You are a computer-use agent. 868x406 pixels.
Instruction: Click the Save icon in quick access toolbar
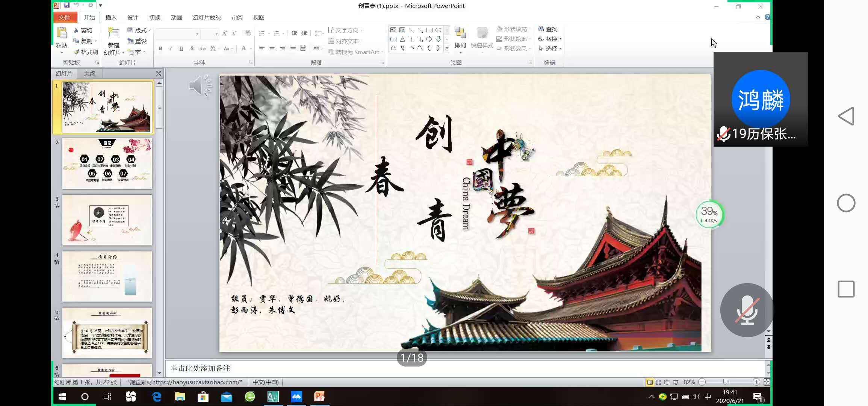67,5
